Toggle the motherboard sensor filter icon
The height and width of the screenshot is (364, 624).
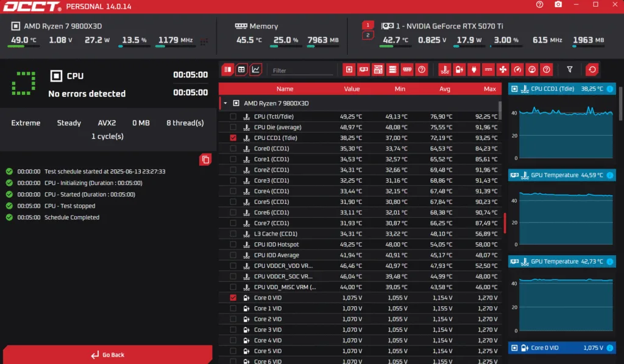coord(378,69)
